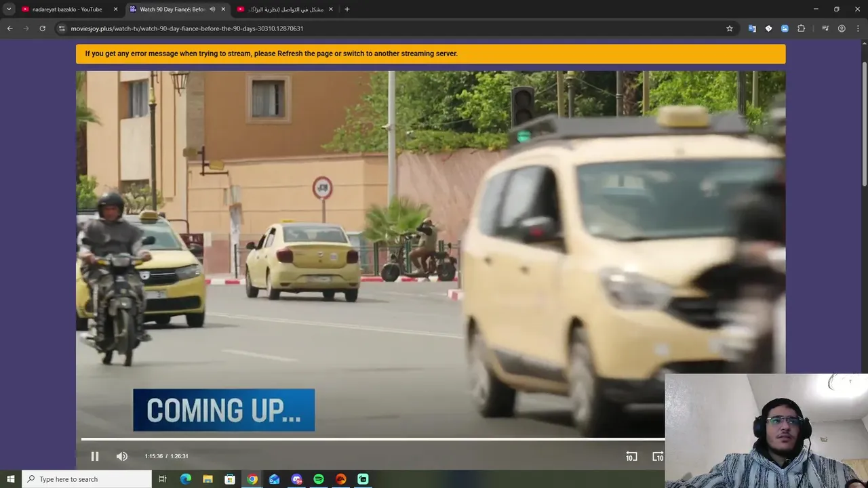The image size is (868, 488).
Task: Skip forward 10 seconds in video
Action: point(658,456)
